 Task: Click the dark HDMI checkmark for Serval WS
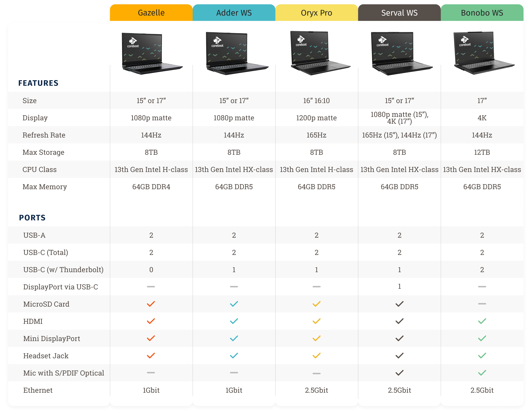(x=400, y=321)
